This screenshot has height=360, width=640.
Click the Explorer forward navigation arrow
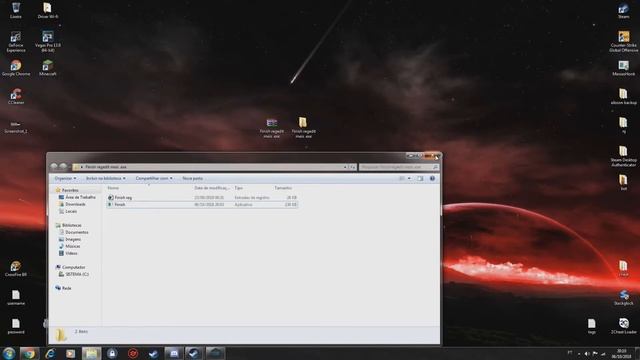pyautogui.click(x=63, y=167)
